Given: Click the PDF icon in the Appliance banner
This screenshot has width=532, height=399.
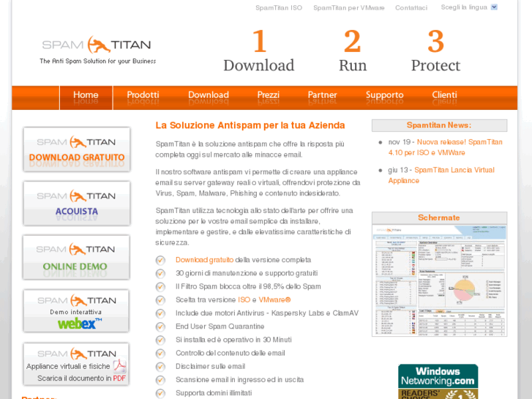Looking at the screenshot, I should (x=120, y=366).
